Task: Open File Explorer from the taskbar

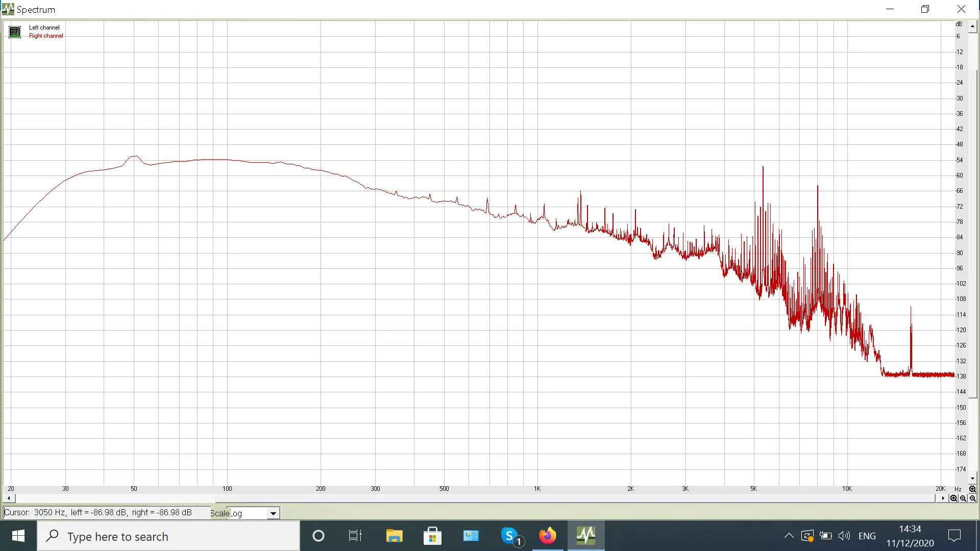Action: coord(394,536)
